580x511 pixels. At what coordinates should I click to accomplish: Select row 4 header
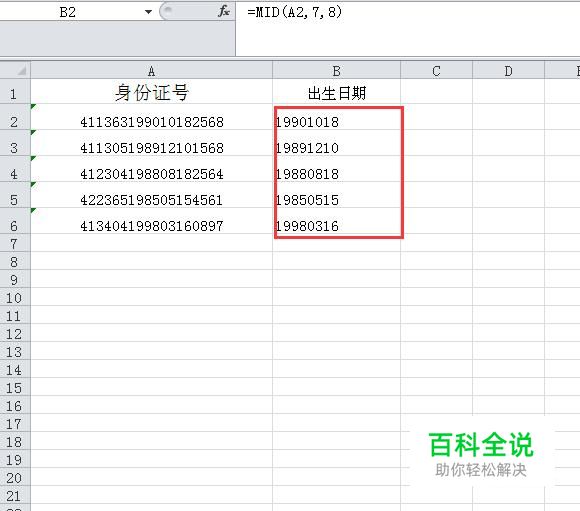(15, 169)
